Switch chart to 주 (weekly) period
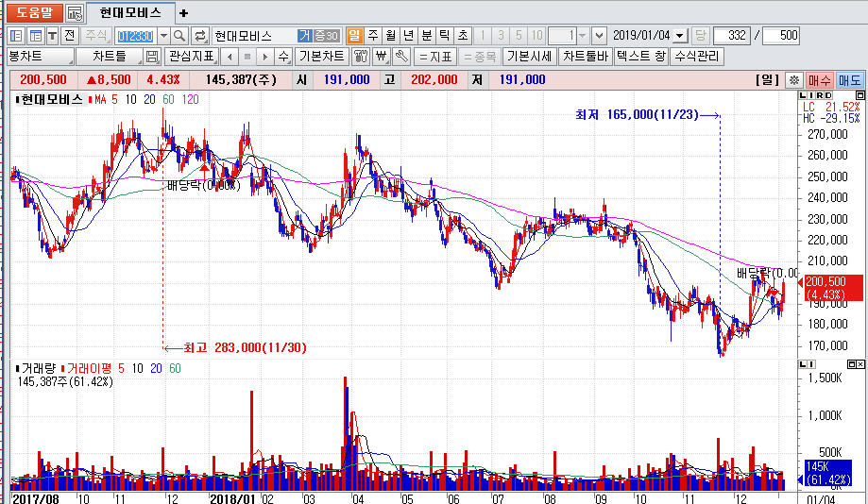 tap(372, 36)
